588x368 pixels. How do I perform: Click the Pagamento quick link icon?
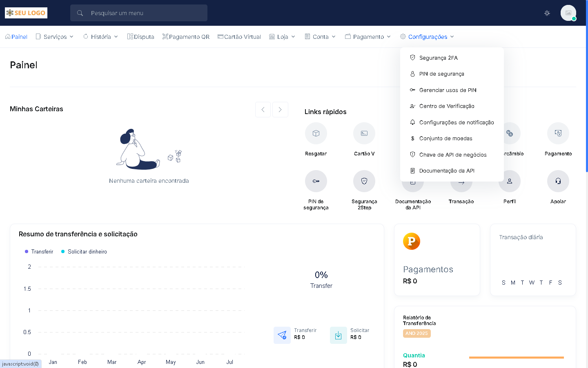tap(558, 133)
